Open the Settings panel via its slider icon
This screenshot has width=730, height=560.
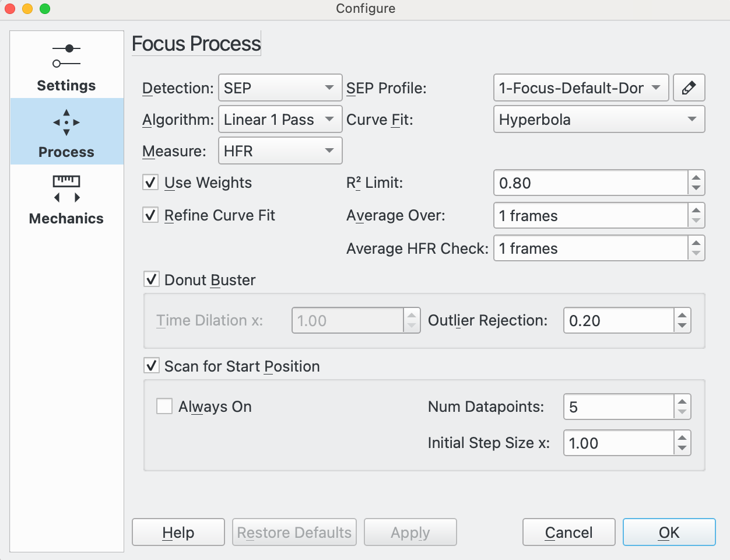click(x=66, y=52)
